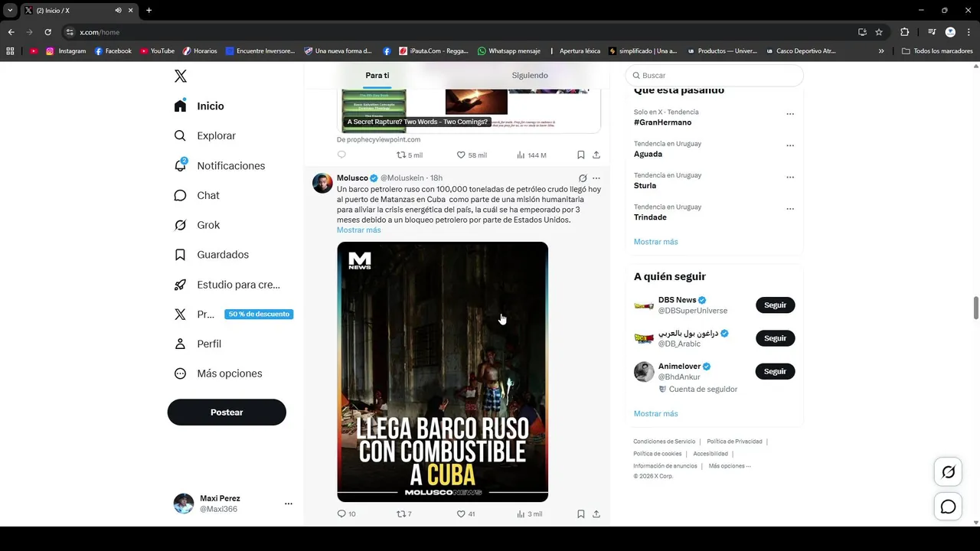This screenshot has height=551, width=980.
Task: Open the Aguada trend
Action: tap(648, 154)
